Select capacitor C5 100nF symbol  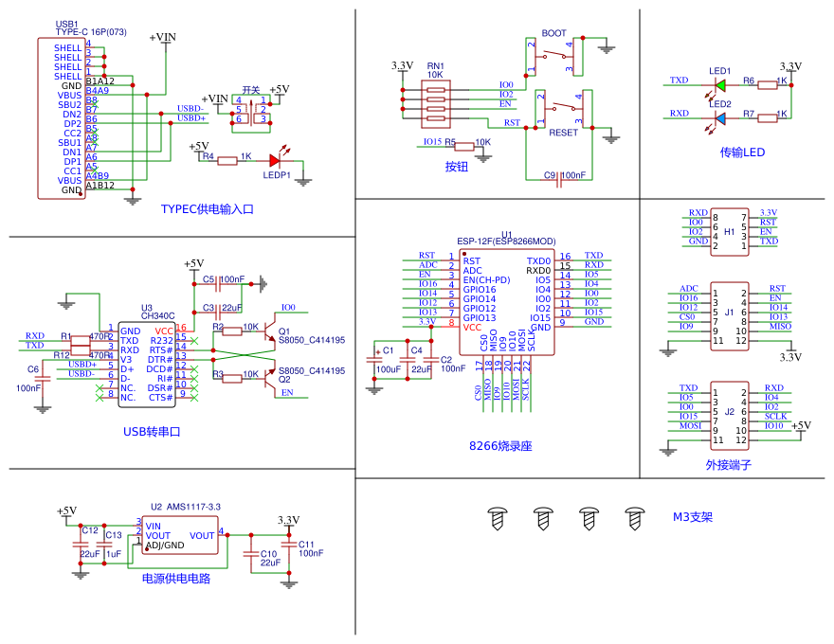[218, 285]
